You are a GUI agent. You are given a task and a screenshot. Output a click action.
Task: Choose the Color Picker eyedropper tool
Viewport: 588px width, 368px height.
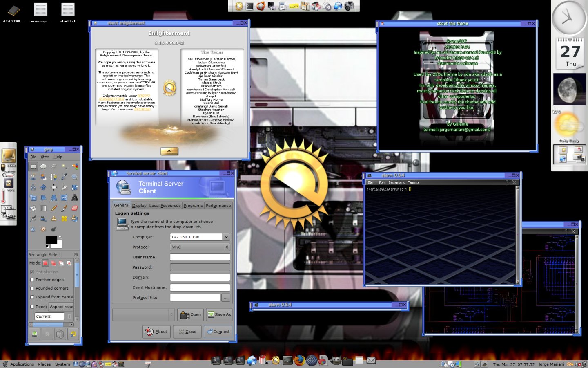pos(64,177)
